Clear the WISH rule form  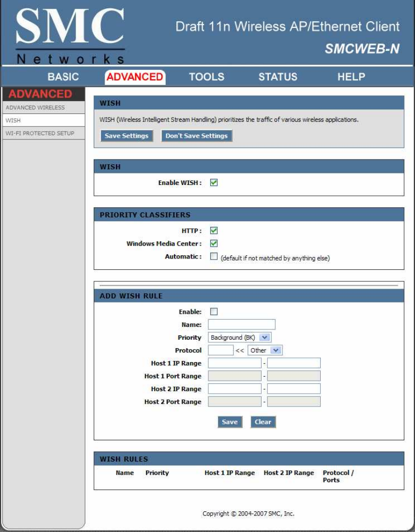click(x=263, y=422)
